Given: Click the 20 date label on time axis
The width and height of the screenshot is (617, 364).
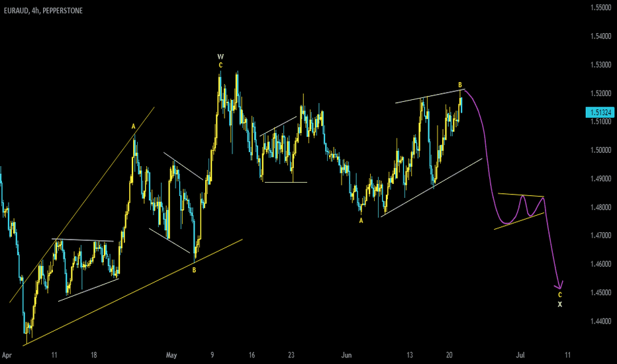Looking at the screenshot, I should point(449,355).
